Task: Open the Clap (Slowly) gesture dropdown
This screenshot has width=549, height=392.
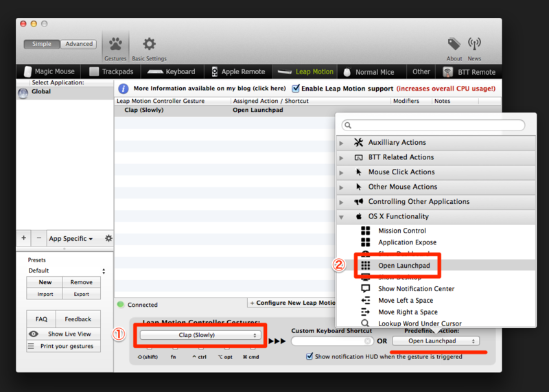Action: tap(200, 335)
